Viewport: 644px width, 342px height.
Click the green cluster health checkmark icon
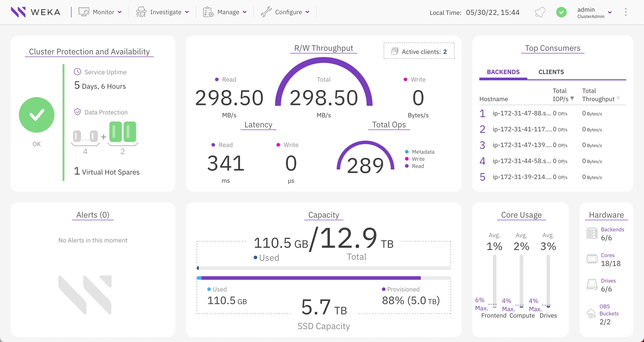[562, 12]
